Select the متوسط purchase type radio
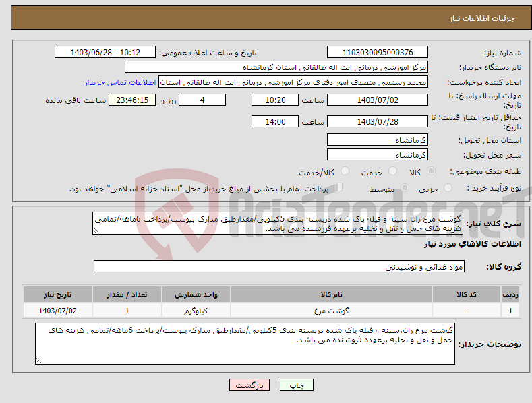 405,187
